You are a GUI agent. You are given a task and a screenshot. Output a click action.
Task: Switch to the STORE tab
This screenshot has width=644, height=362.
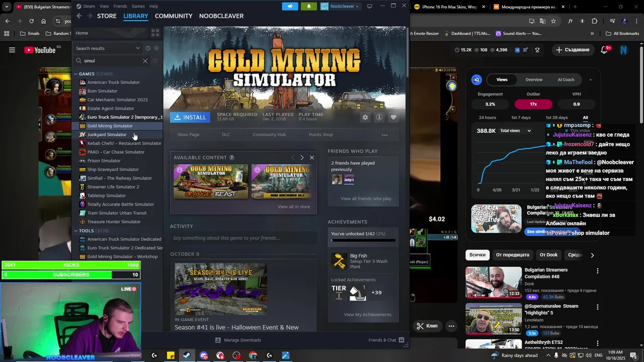(107, 16)
